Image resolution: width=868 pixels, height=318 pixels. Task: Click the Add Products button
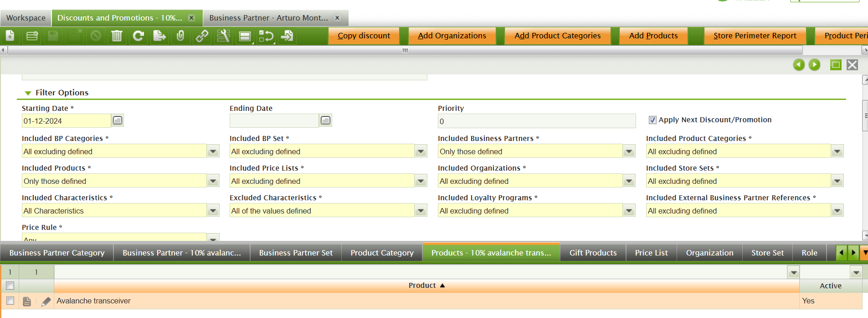coord(653,36)
